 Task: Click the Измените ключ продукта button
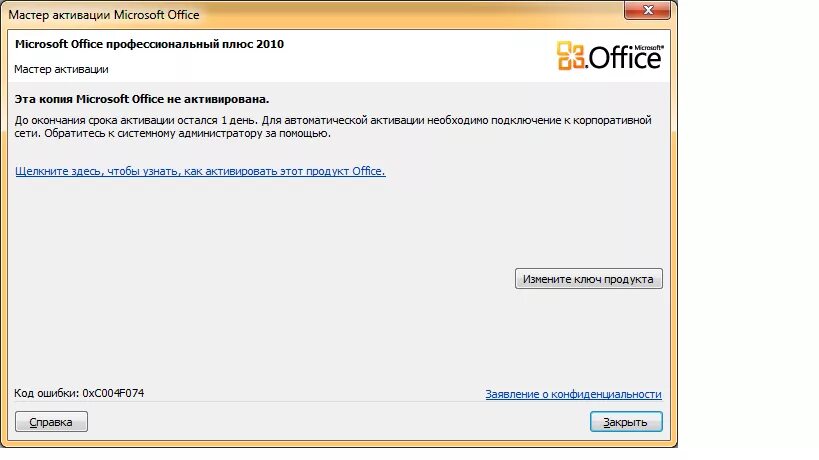point(589,279)
